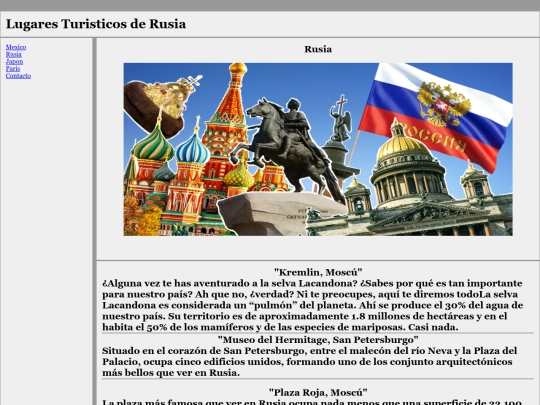Click the '"Kremlin, Moscú"' heading
The image size is (540, 405).
pyautogui.click(x=318, y=272)
